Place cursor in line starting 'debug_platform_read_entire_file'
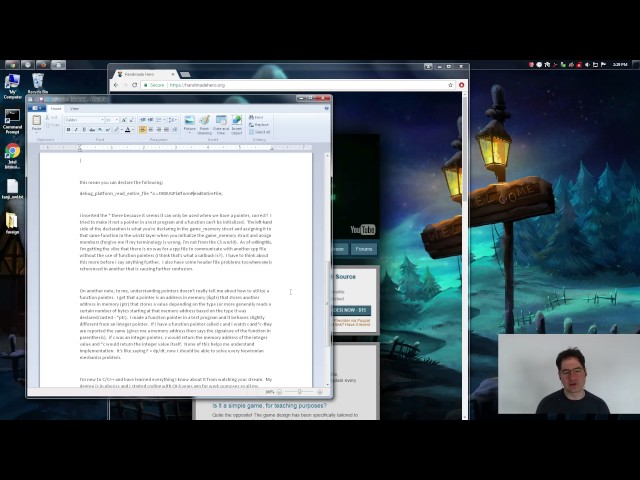The image size is (640, 480). 151,193
